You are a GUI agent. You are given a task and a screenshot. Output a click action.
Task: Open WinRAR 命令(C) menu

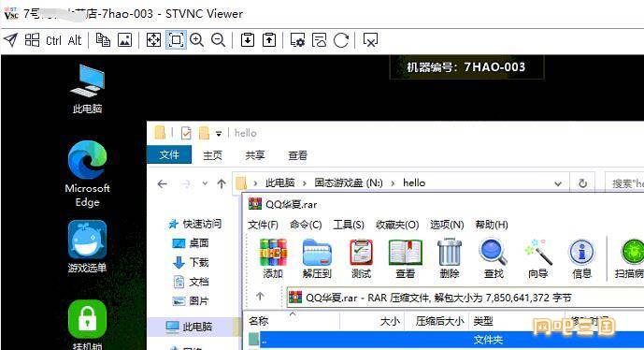coord(305,225)
